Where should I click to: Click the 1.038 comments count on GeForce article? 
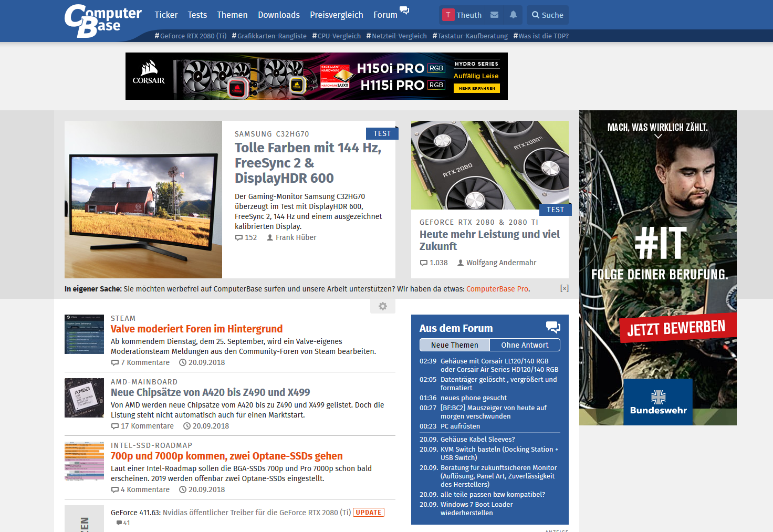point(438,263)
